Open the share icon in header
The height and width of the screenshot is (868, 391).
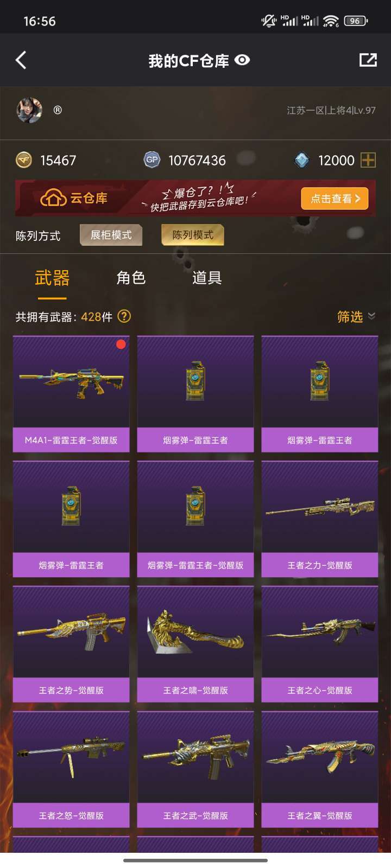[368, 60]
